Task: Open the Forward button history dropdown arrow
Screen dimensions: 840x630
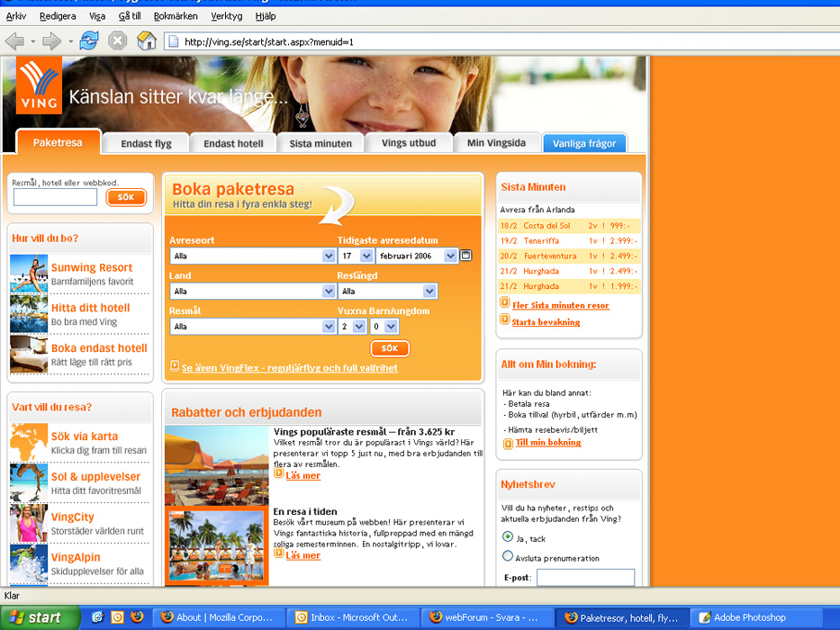Action: click(71, 41)
